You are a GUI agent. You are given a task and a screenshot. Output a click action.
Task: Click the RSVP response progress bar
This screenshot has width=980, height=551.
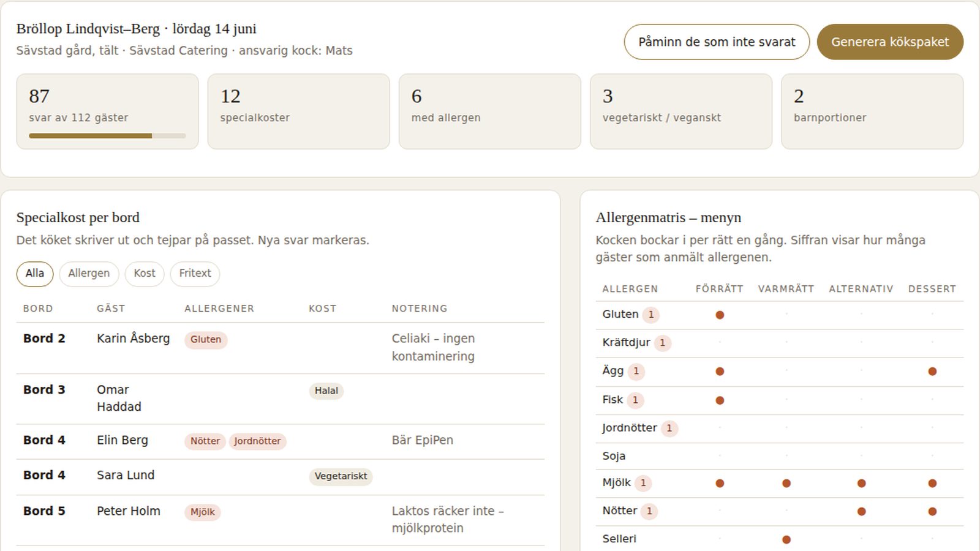[107, 136]
